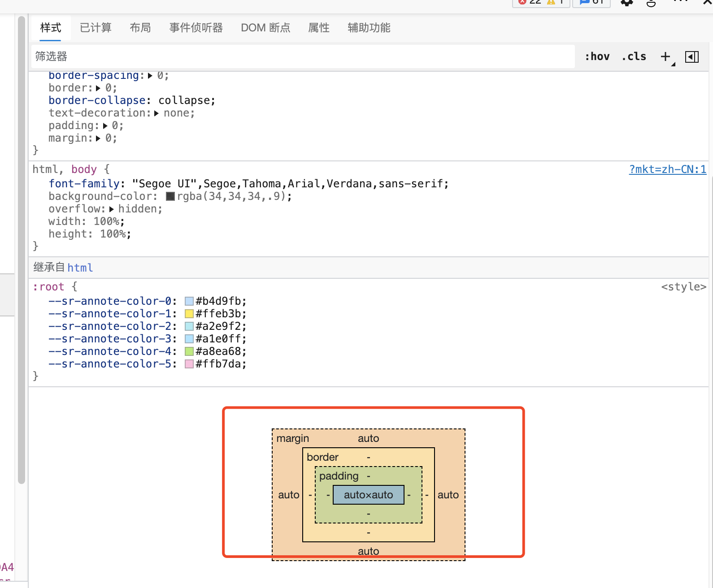Open DevTools settings gear
This screenshot has width=713, height=588.
(x=626, y=3)
